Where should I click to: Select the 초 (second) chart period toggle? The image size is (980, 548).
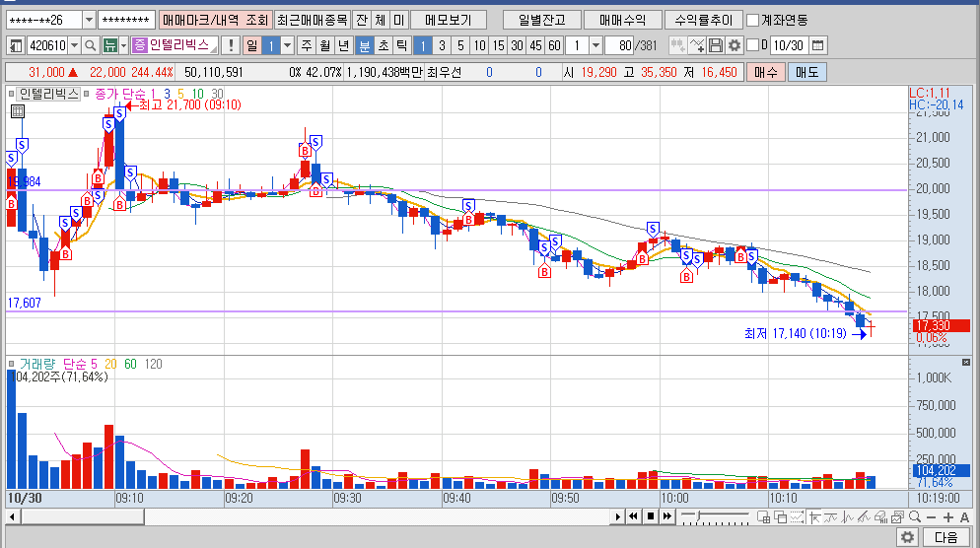[x=384, y=45]
